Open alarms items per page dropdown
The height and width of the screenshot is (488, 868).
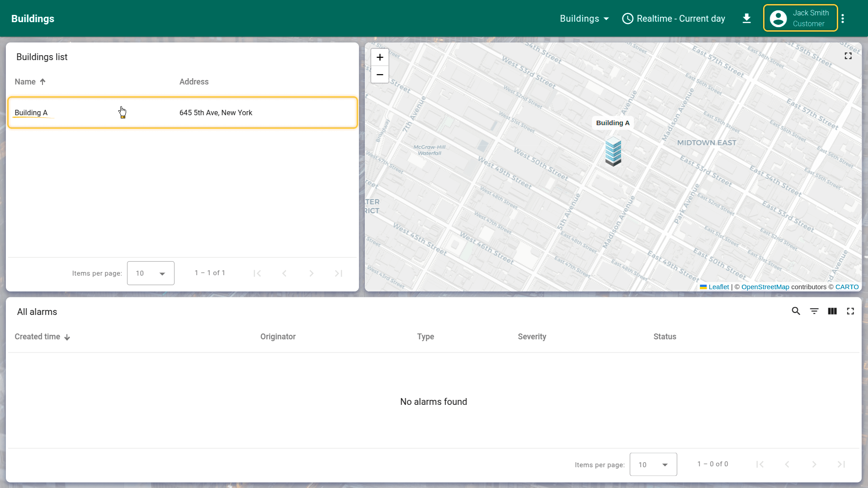(653, 465)
